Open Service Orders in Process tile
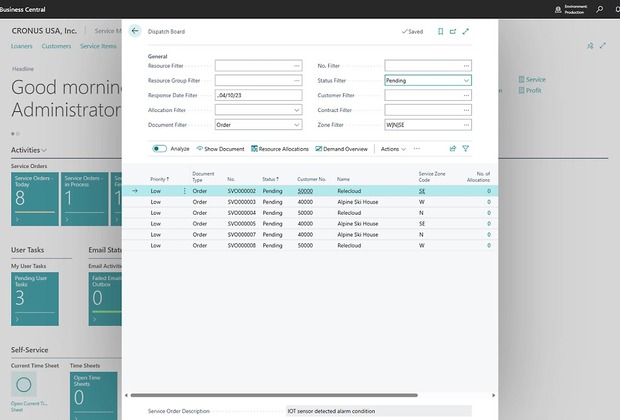This screenshot has width=620, height=420. click(x=85, y=199)
